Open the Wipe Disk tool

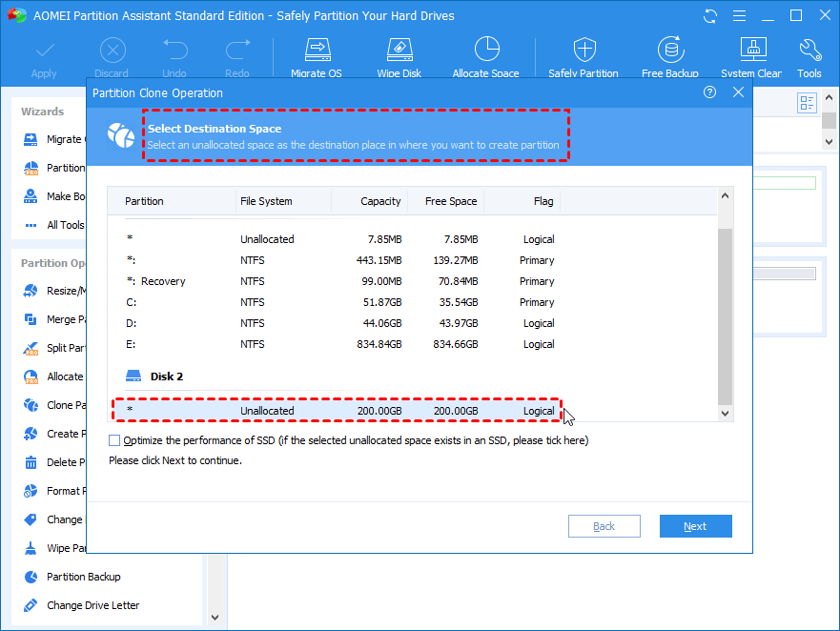(x=400, y=56)
